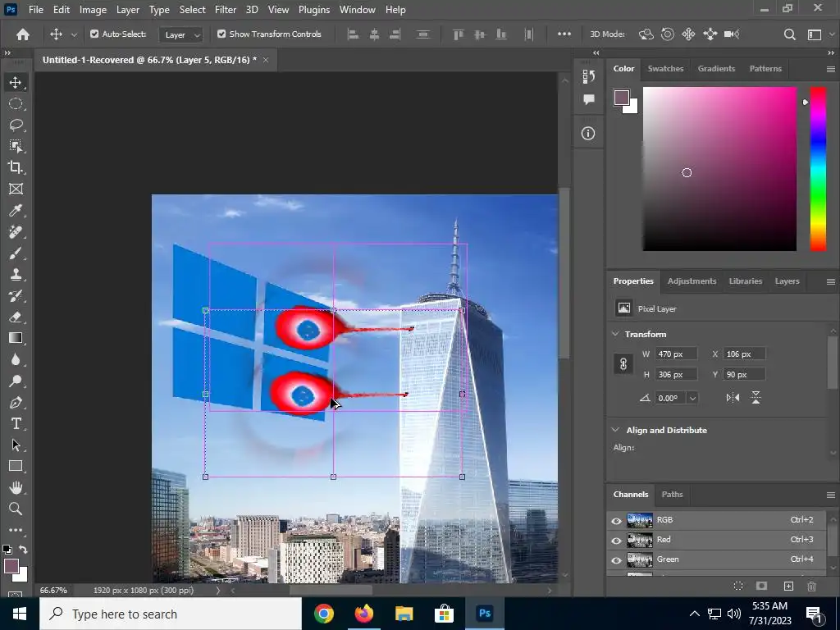840x630 pixels.
Task: Select the Elliptical Marquee tool
Action: 16,103
